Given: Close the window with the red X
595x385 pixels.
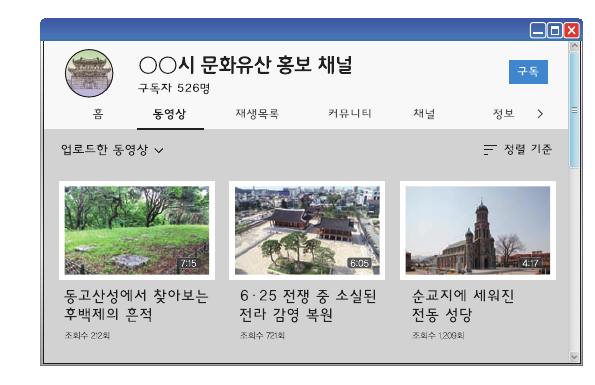Looking at the screenshot, I should click(571, 30).
